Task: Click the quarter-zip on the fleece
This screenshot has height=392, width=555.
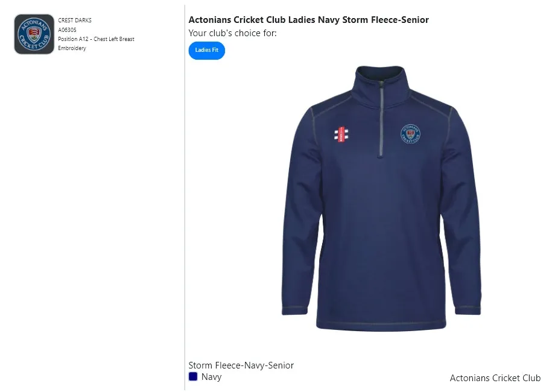Action: (x=381, y=121)
